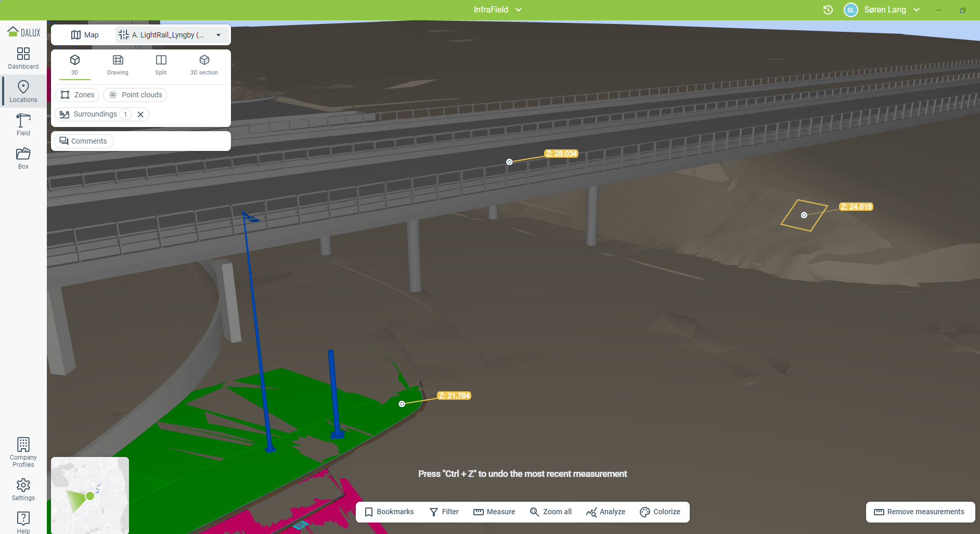Viewport: 980px width, 534px height.
Task: Open the Box file module
Action: point(23,158)
